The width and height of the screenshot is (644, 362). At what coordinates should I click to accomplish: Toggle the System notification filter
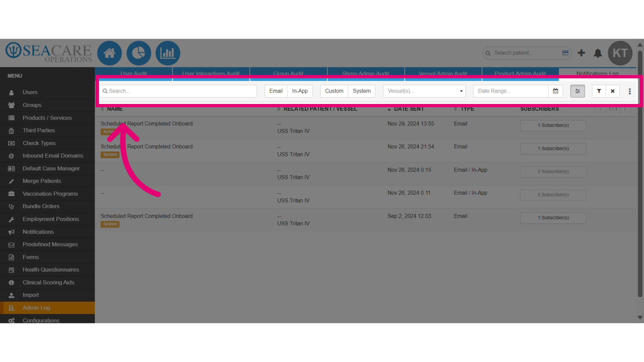pos(362,91)
